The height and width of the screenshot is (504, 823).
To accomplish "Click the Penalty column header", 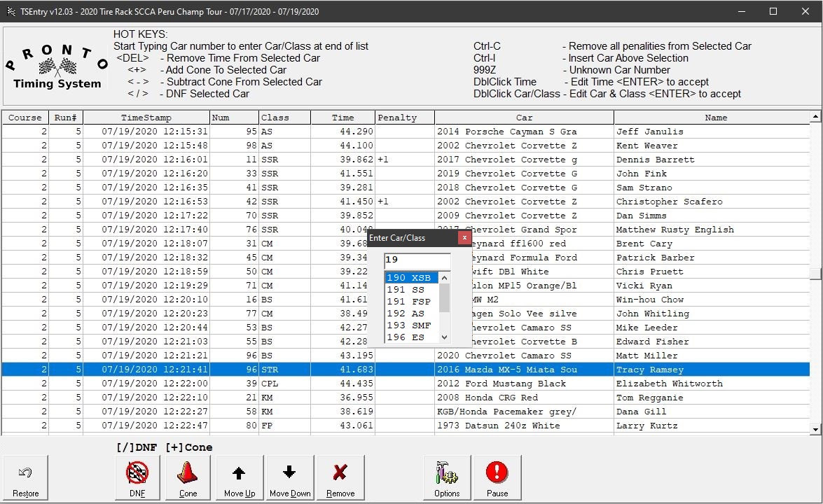I will pos(405,118).
